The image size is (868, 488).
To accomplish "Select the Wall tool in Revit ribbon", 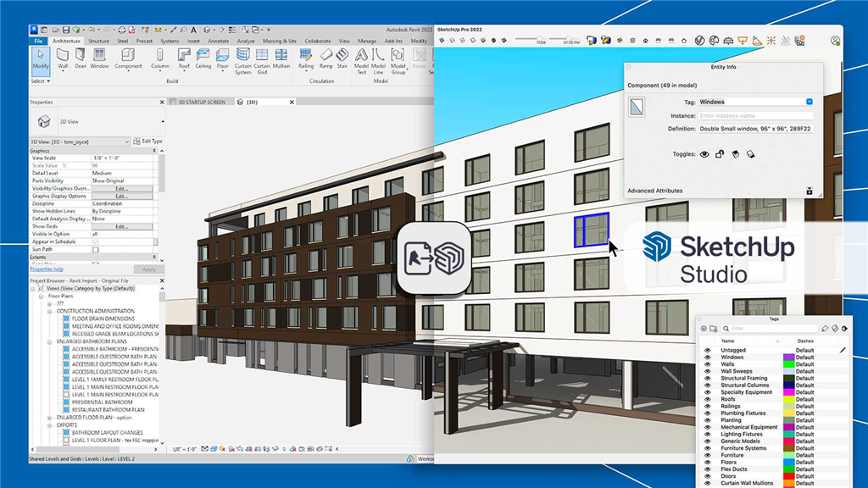I will click(x=63, y=58).
